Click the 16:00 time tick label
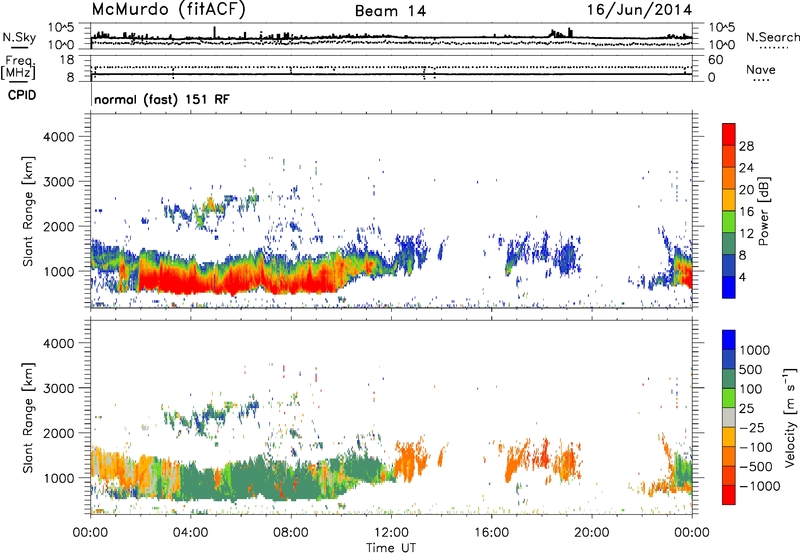Screen dimensions: 800x554 [491, 533]
